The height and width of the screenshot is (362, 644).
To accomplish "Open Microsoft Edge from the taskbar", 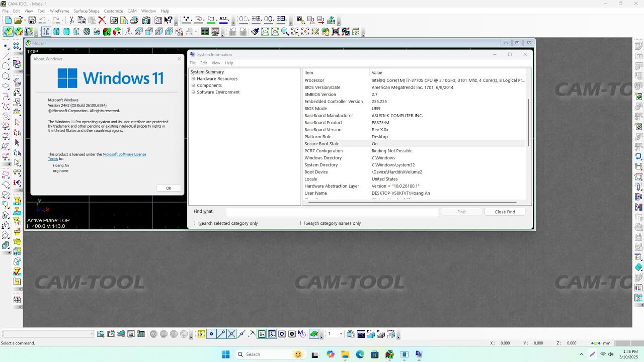I will 360,354.
